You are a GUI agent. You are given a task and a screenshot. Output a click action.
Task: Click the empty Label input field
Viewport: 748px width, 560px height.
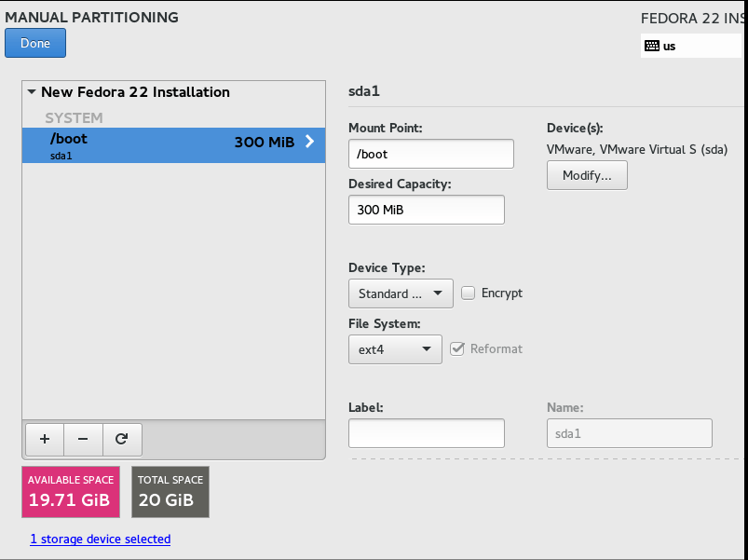(x=427, y=433)
